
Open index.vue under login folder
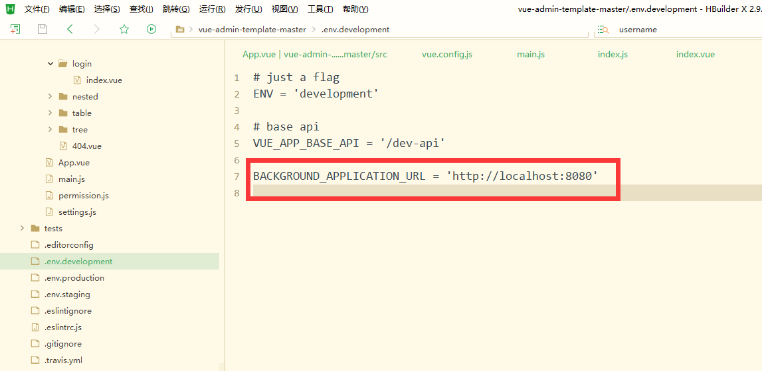click(x=104, y=80)
